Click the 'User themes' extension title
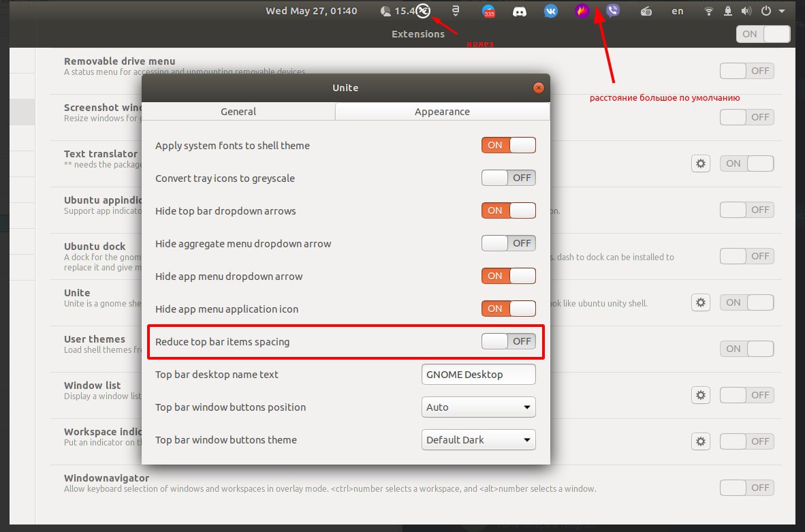 95,339
